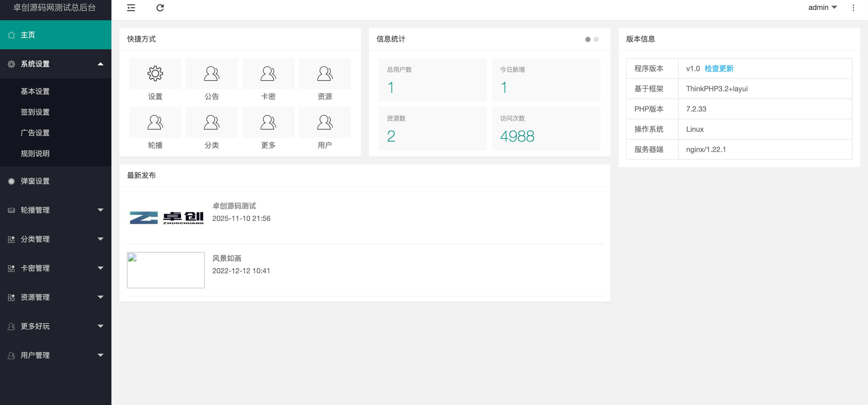Screen dimensions: 868x405
Task: Switch to first carousel dot in 信息统计
Action: point(588,39)
